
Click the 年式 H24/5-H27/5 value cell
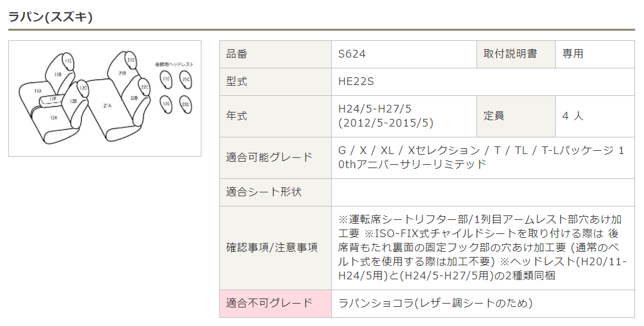(x=404, y=116)
